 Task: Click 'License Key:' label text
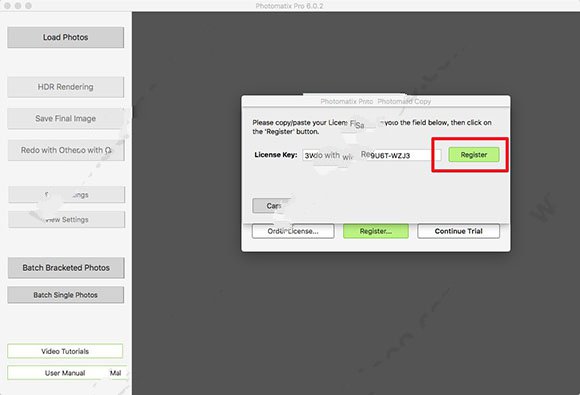click(276, 155)
